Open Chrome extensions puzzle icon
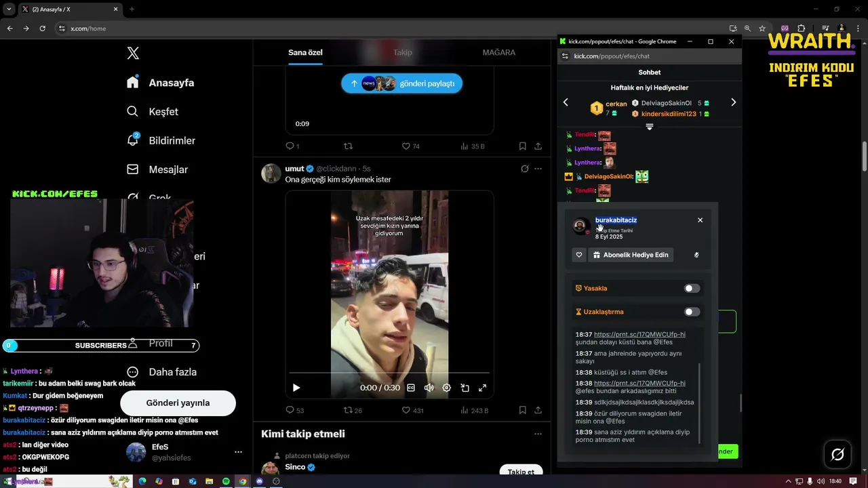Image resolution: width=868 pixels, height=488 pixels. 802,28
